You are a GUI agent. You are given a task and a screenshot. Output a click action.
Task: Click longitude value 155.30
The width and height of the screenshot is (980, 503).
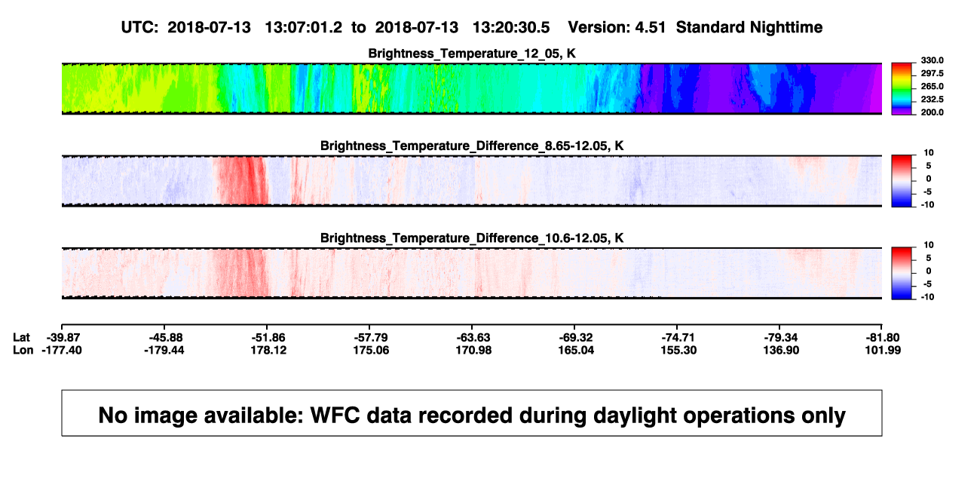[x=677, y=350]
